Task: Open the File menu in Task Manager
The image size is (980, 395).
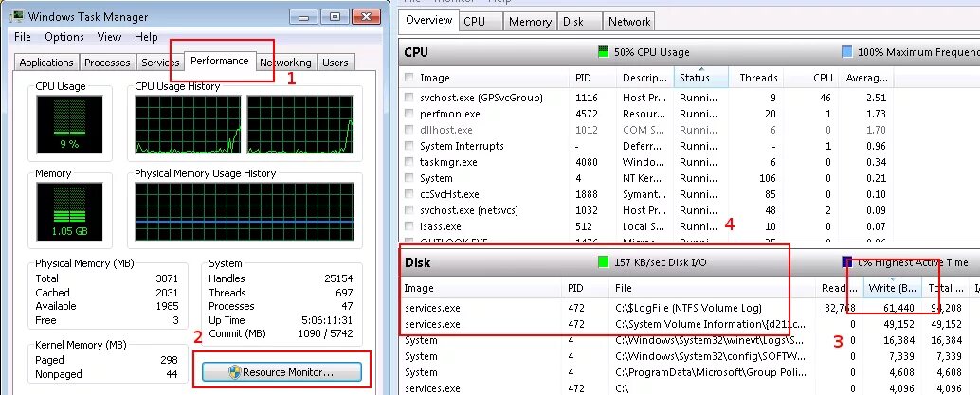Action: [23, 37]
